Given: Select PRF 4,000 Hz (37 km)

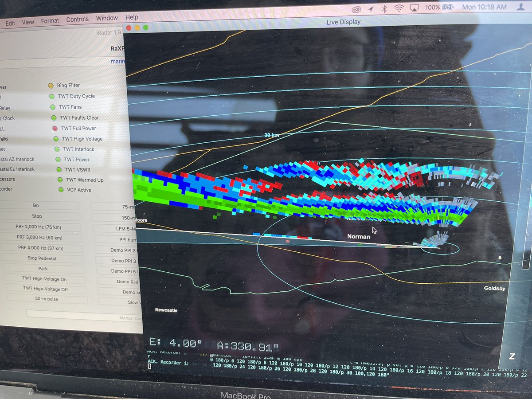Looking at the screenshot, I should click(x=41, y=248).
